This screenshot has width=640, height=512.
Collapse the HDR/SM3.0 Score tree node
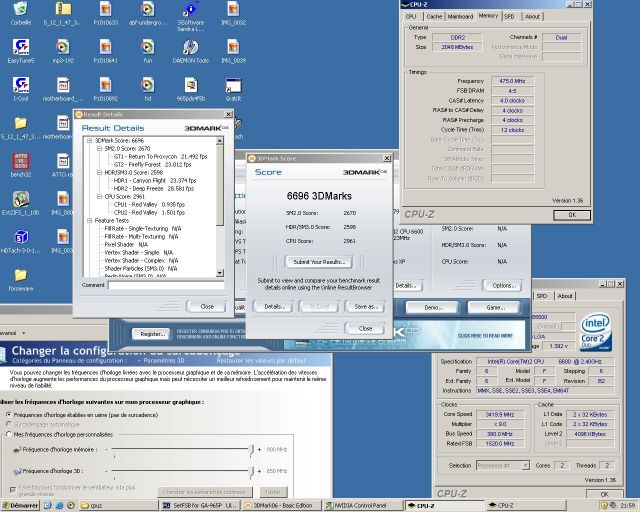tap(99, 172)
